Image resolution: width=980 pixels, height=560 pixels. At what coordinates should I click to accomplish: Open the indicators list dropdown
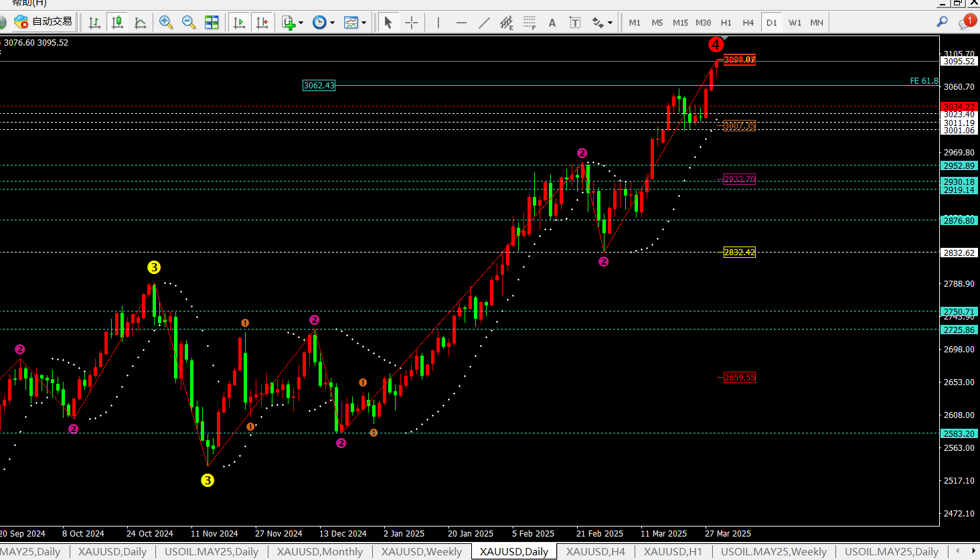click(x=292, y=23)
